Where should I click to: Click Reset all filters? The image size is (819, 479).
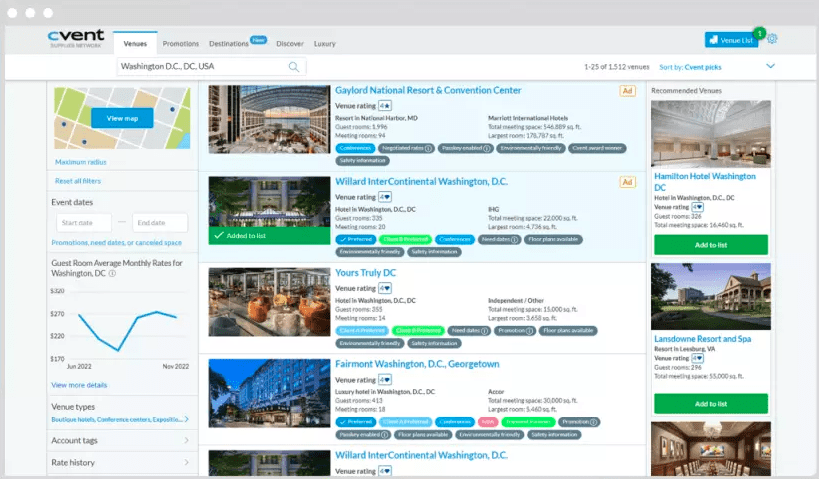tap(78, 181)
